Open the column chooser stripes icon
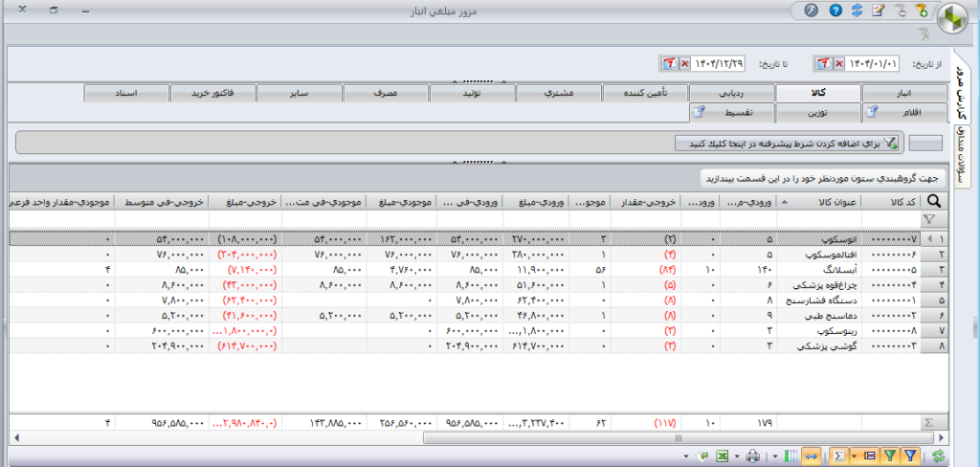The height and width of the screenshot is (467, 980). point(791,456)
